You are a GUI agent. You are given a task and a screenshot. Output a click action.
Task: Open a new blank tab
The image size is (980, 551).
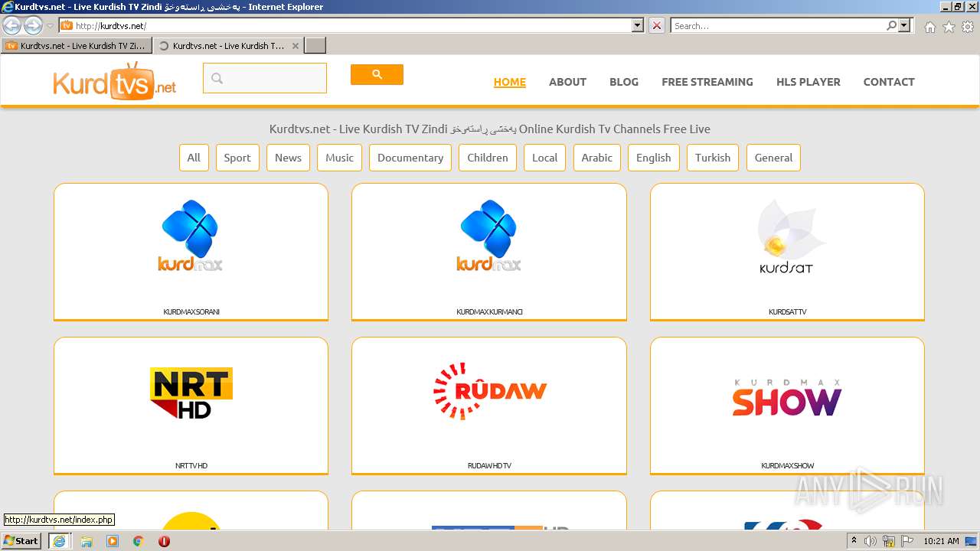[x=315, y=46]
